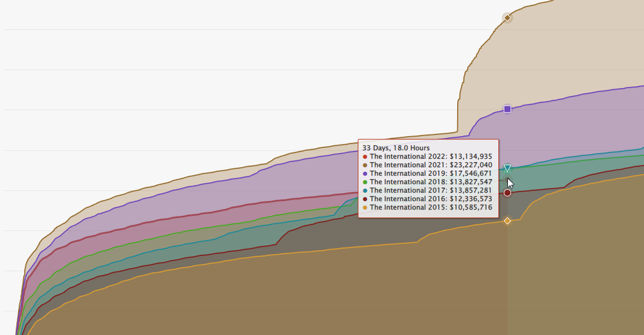644x335 pixels.
Task: Click the dark red bullet beside International 2016
Action: coord(365,199)
